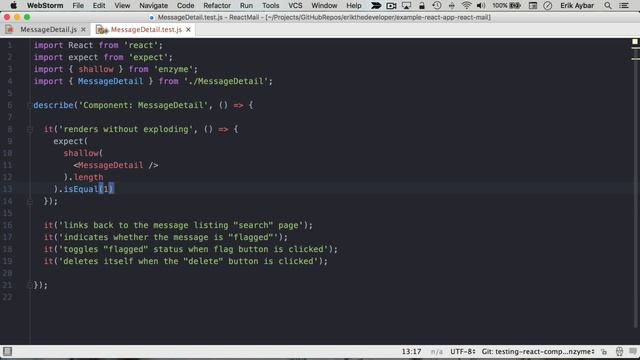Open the Window menu
This screenshot has width=640, height=360.
pos(324,6)
